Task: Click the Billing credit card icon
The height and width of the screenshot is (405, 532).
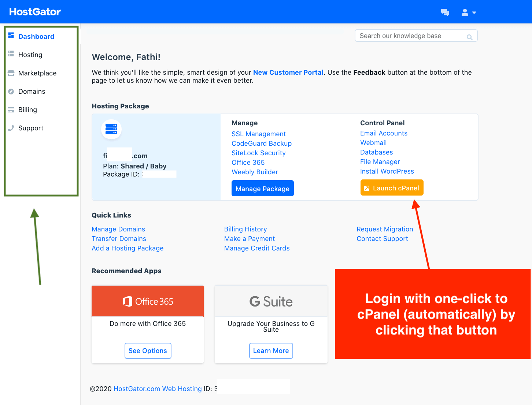Action: pyautogui.click(x=11, y=110)
